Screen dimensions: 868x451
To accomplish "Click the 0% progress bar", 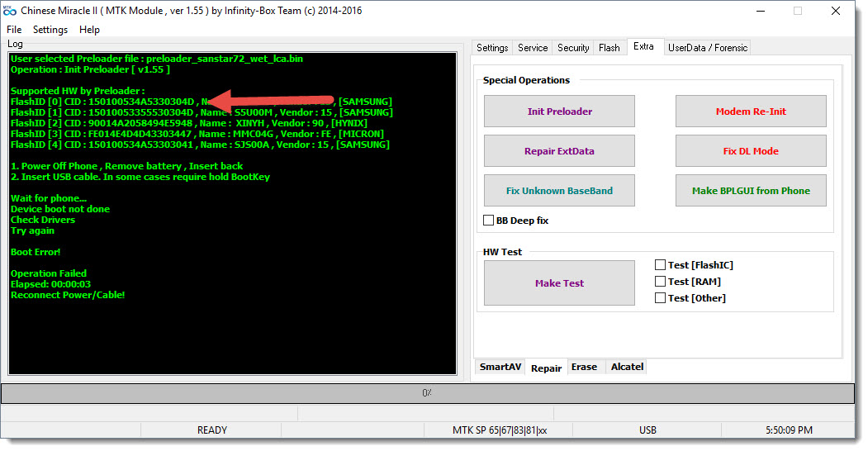I will 427,393.
